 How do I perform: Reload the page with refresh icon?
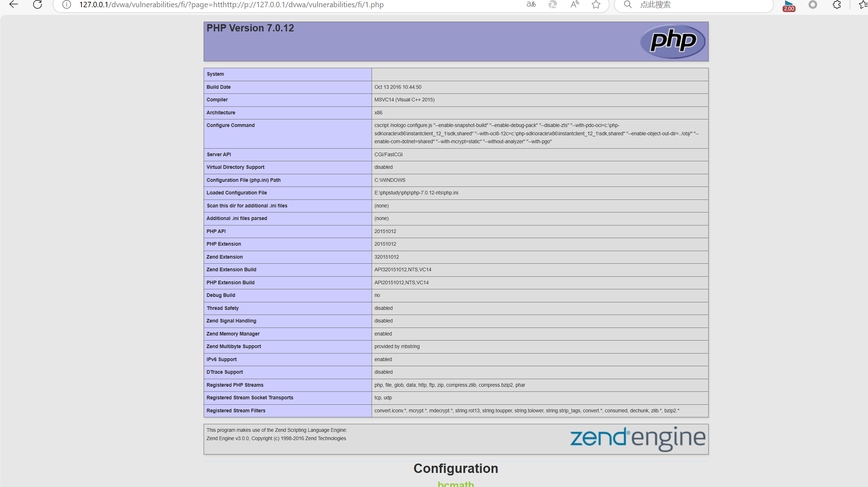click(37, 5)
